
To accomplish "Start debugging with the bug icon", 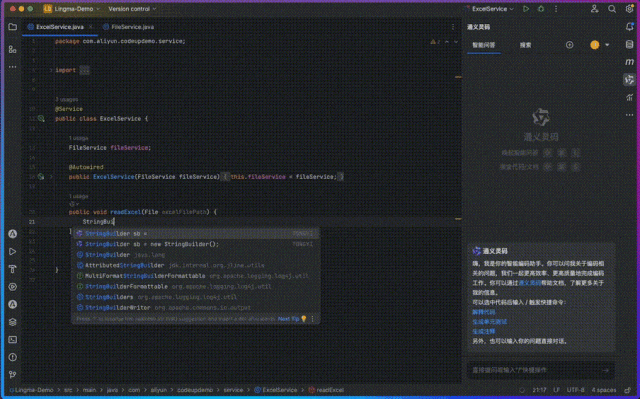I will pyautogui.click(x=541, y=9).
